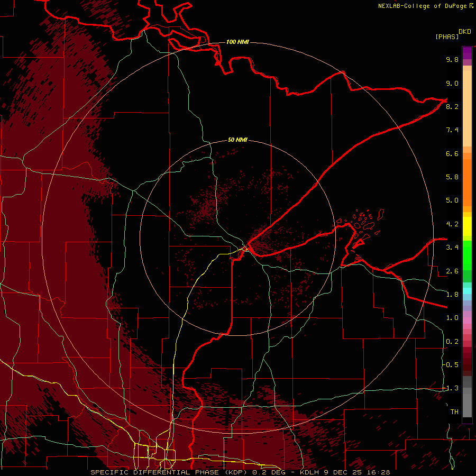Click the 7.4 legend value
476x476 pixels.
pos(452,130)
